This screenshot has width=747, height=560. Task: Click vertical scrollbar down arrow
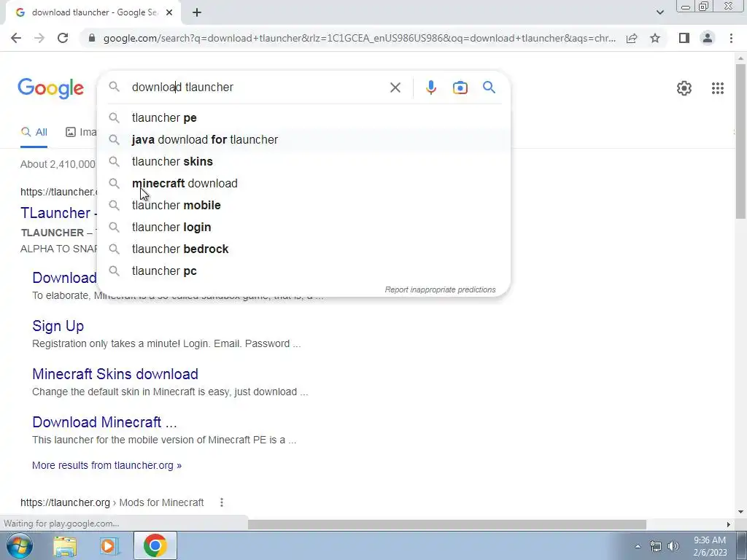[x=740, y=513]
